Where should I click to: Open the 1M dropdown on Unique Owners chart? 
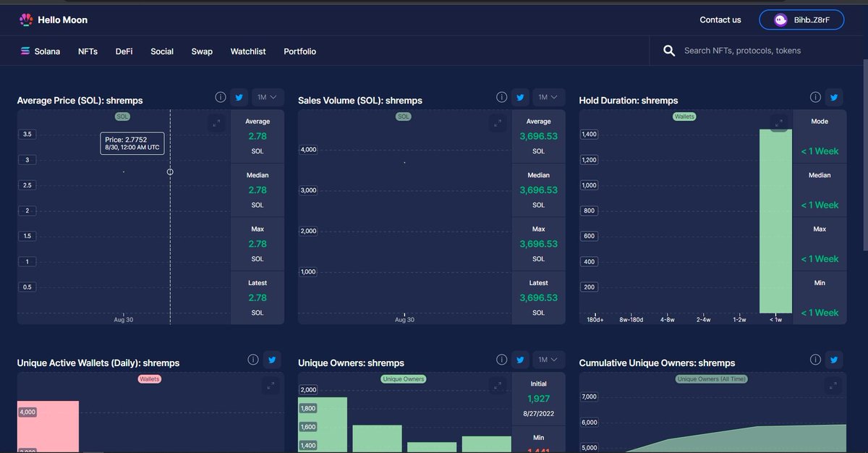click(x=548, y=359)
